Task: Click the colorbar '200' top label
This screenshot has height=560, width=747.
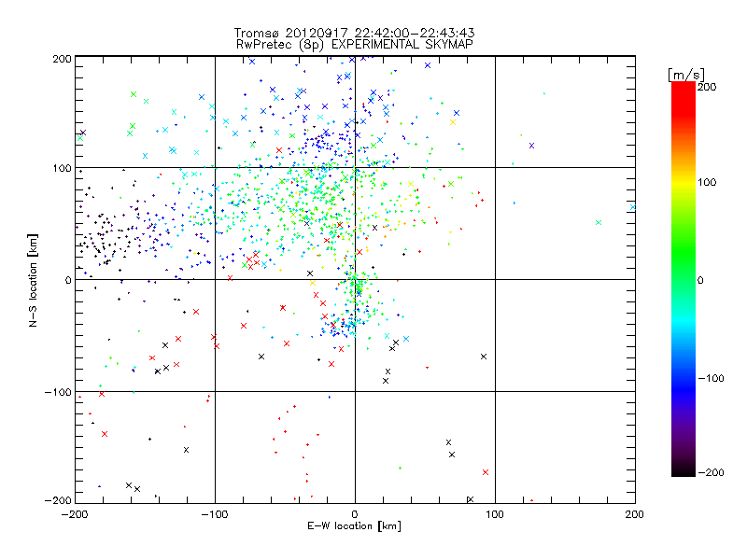Action: coord(707,87)
